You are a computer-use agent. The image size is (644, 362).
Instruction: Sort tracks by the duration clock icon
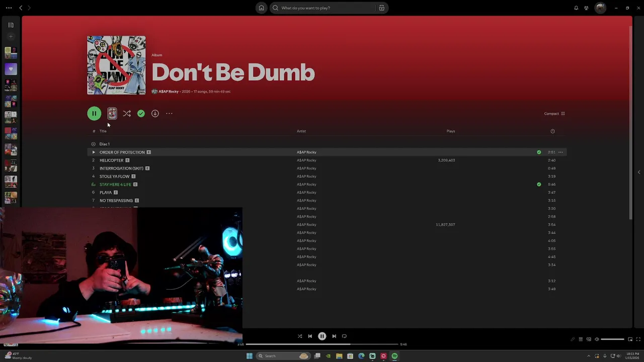click(x=552, y=131)
